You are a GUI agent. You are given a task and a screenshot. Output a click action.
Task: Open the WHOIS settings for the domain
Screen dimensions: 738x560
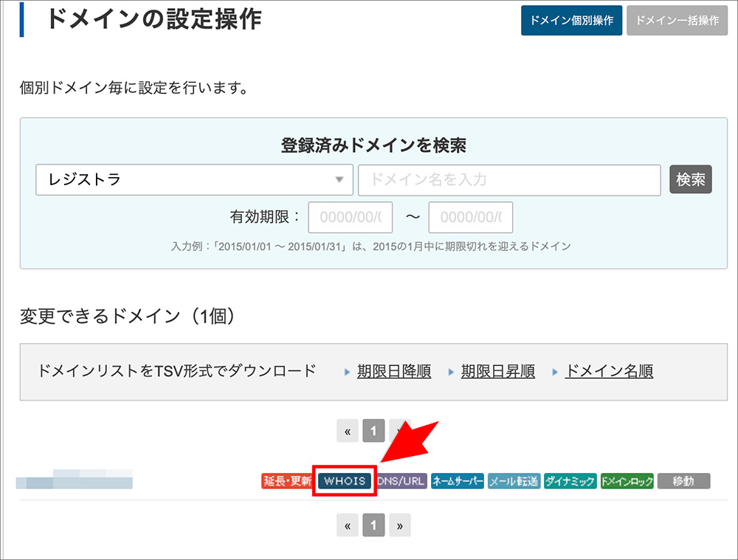point(344,480)
